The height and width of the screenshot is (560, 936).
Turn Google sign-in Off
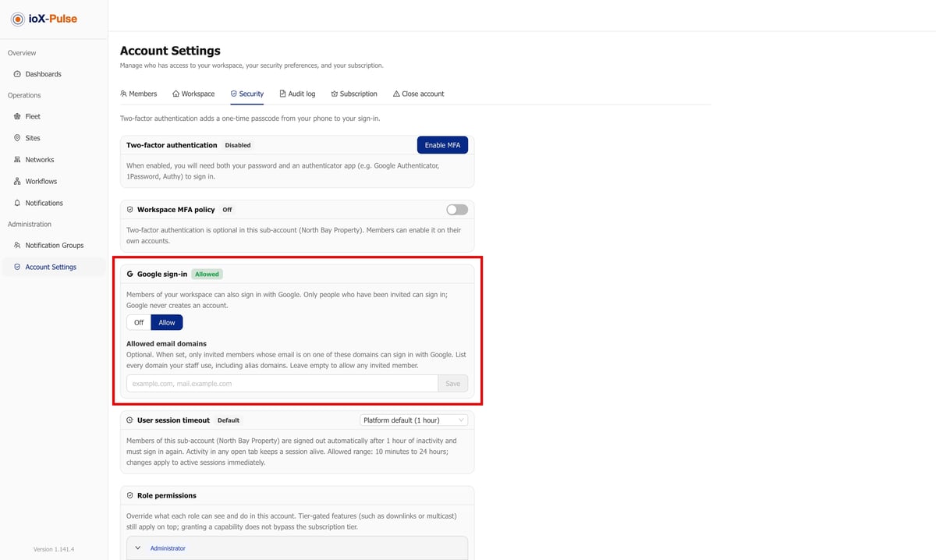point(139,322)
